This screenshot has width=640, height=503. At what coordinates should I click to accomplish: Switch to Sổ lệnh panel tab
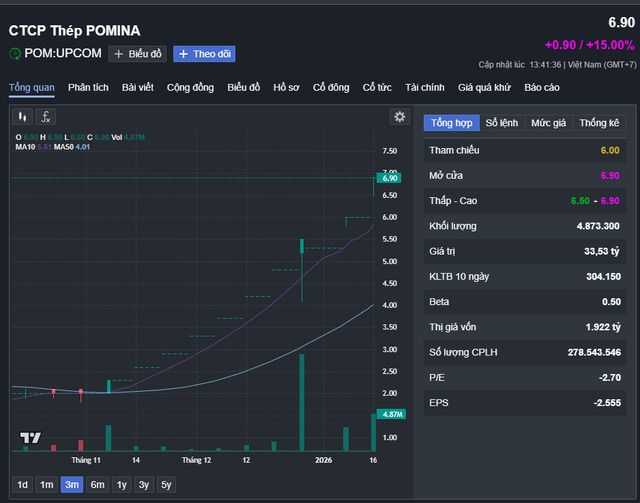click(502, 122)
